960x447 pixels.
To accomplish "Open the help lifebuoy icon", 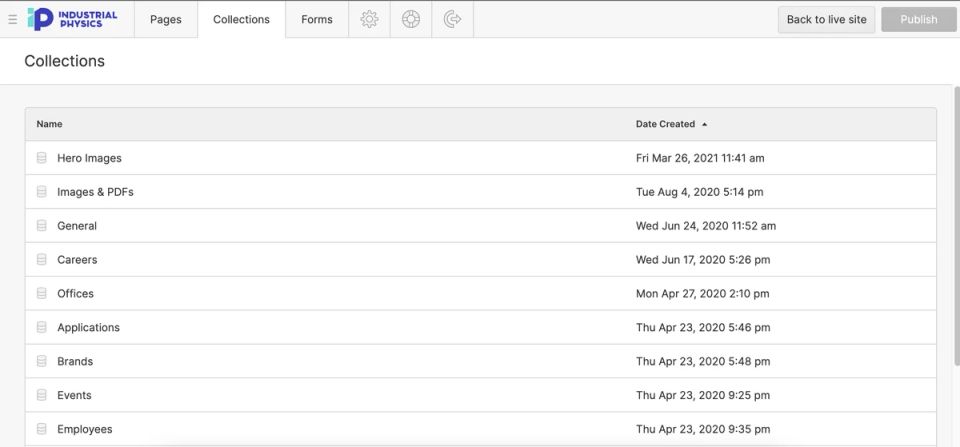I will [411, 19].
